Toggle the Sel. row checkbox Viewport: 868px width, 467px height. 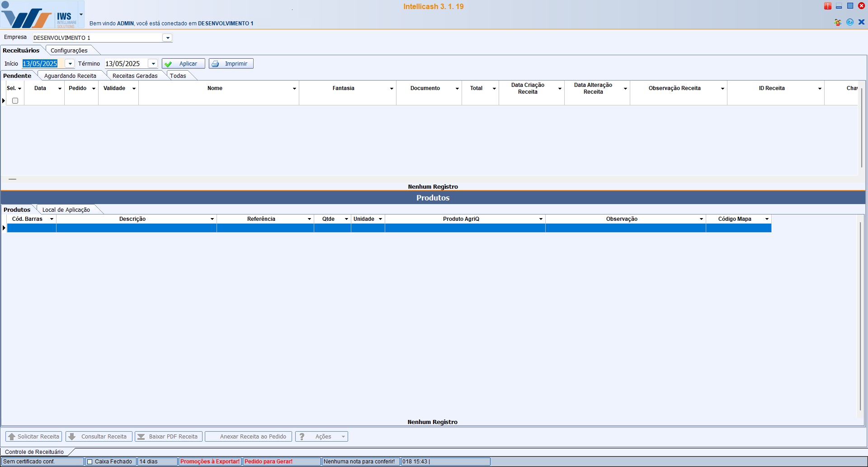tap(15, 101)
